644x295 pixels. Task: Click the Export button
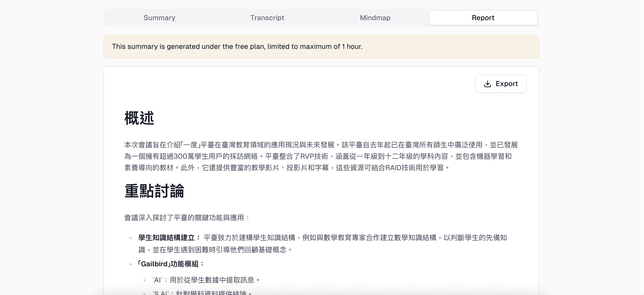click(501, 84)
